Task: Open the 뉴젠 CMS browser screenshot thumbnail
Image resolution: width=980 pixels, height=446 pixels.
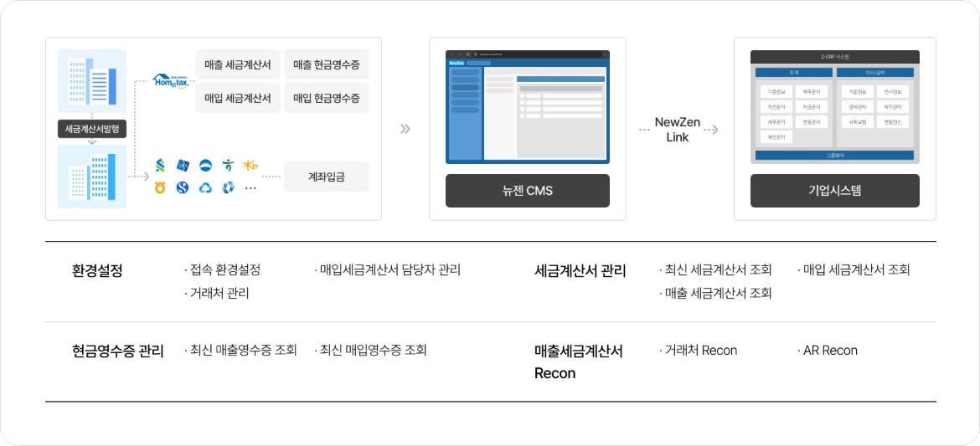Action: pos(528,107)
